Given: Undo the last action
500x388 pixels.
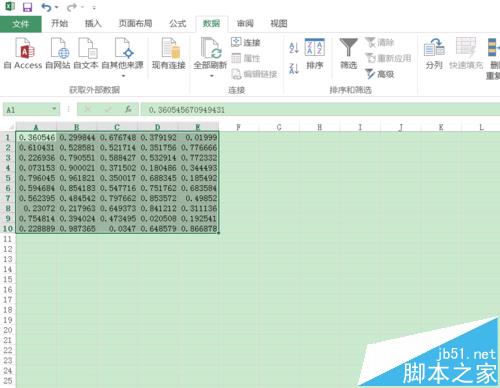Looking at the screenshot, I should (x=46, y=7).
